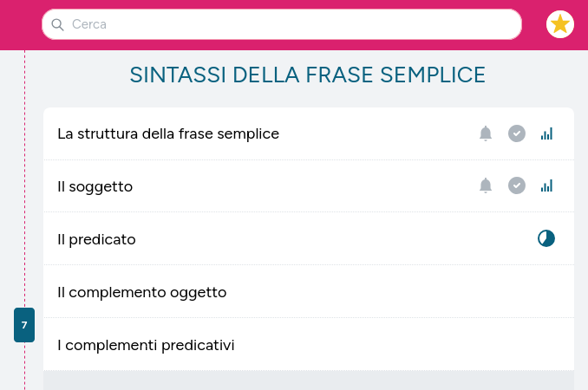Screen dimensions: 588x390
Task: Open I complementi predicativi lesson
Action: pos(309,345)
